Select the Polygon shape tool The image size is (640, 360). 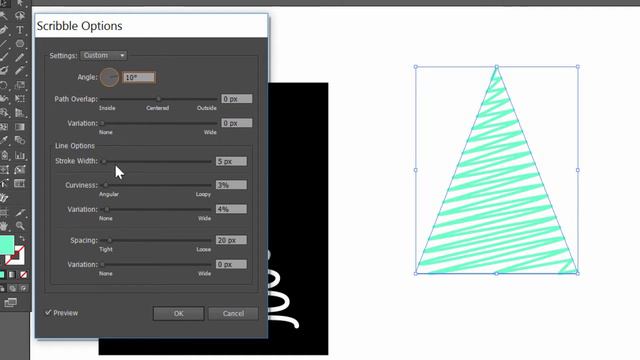point(20,44)
